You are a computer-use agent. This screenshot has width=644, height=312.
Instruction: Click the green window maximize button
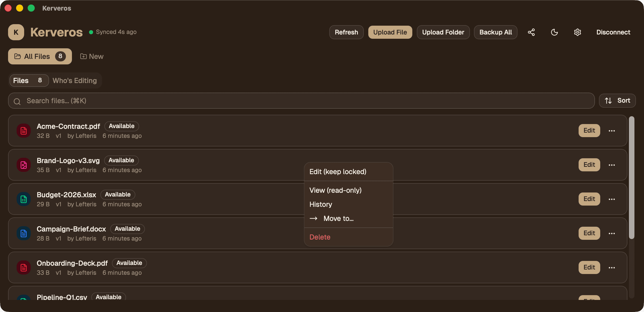tap(31, 8)
